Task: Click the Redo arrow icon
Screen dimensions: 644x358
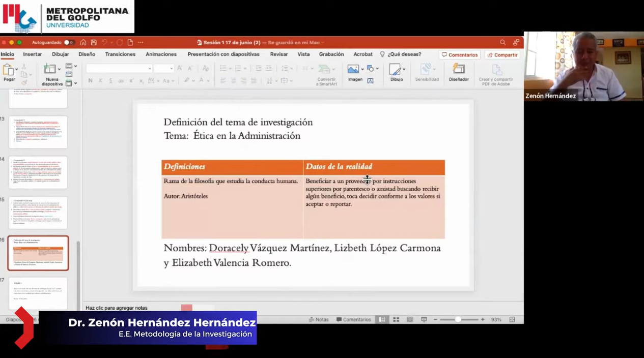Action: [x=120, y=43]
